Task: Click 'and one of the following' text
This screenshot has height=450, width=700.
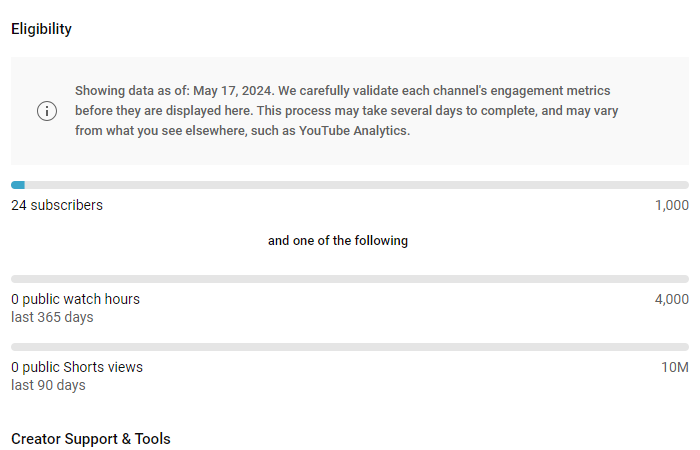Action: coord(338,241)
